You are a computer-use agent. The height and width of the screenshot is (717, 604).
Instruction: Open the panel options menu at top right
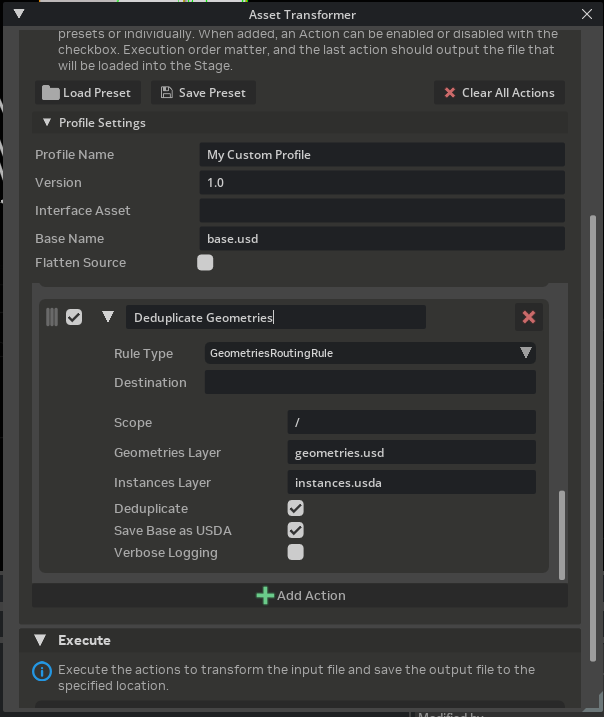(586, 14)
